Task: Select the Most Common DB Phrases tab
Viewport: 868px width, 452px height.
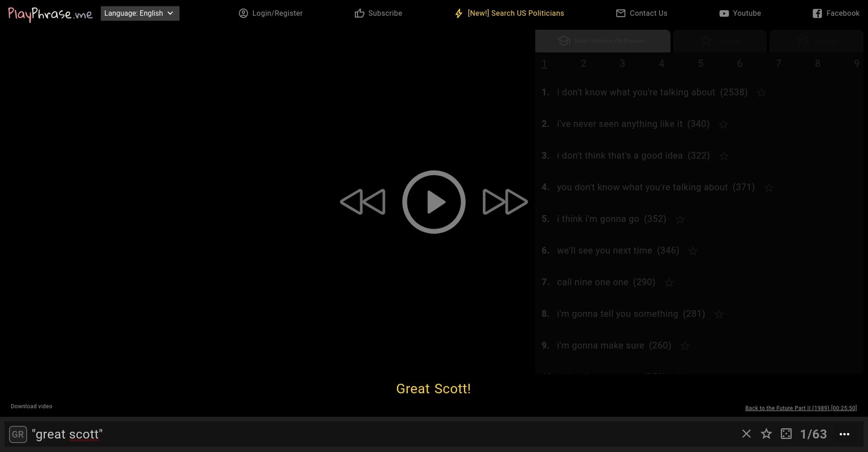Action: click(x=602, y=41)
